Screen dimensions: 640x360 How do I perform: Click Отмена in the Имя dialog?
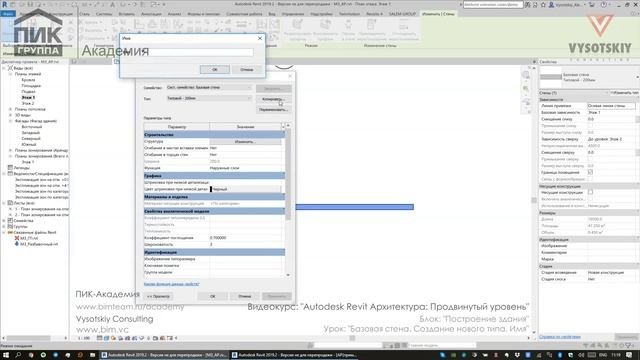click(x=247, y=70)
